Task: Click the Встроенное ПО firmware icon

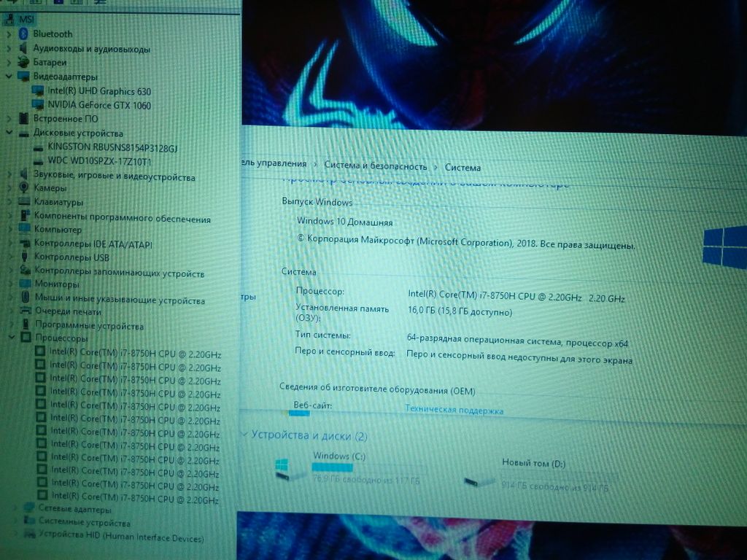Action: point(23,118)
